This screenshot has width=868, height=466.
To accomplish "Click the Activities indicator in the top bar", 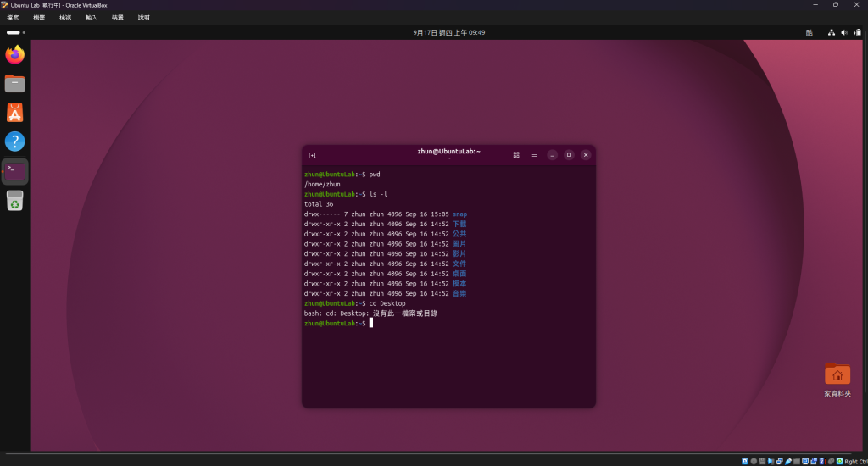I will coord(15,33).
